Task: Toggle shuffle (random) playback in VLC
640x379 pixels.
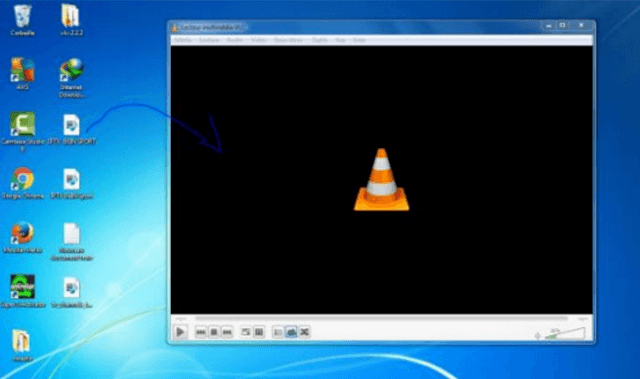Action: coord(304,332)
